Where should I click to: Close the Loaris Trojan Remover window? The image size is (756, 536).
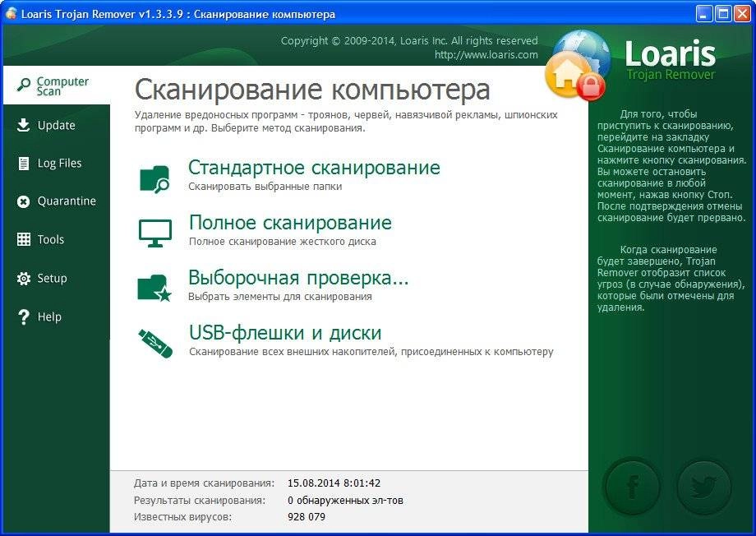[x=742, y=14]
